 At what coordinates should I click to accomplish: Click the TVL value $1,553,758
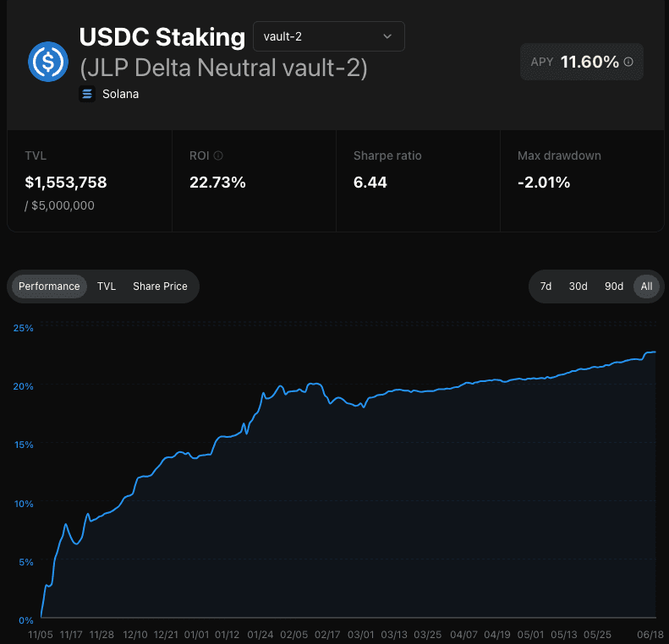(x=66, y=183)
